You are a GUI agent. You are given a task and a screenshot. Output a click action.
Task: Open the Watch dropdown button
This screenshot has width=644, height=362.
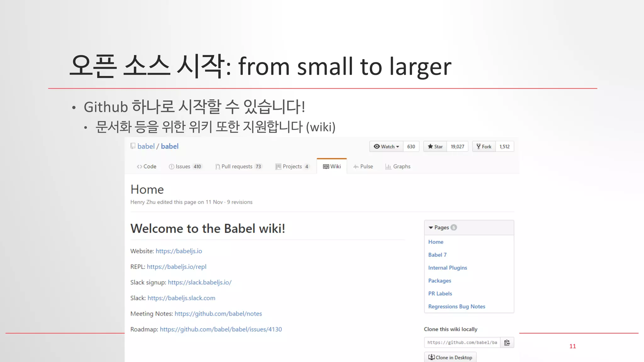point(386,146)
